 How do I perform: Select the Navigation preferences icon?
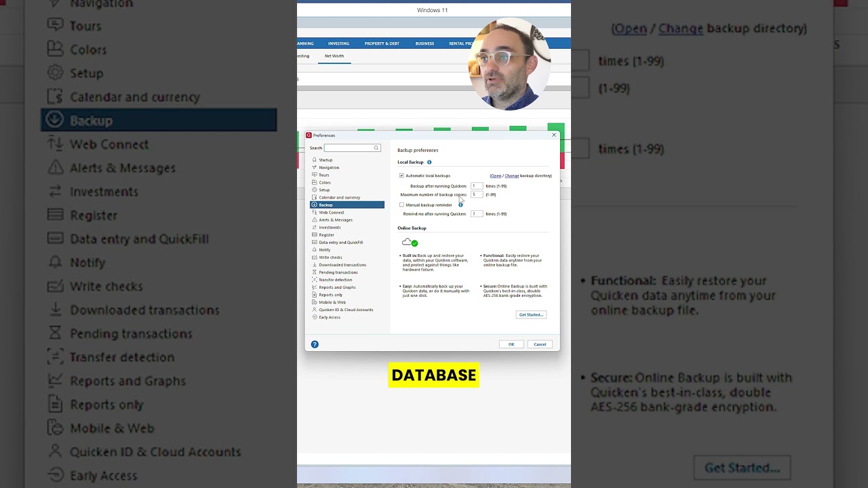pos(314,167)
